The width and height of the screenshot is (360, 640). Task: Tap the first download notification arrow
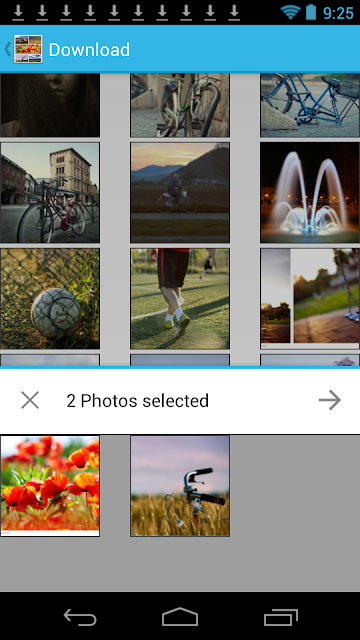tap(18, 12)
